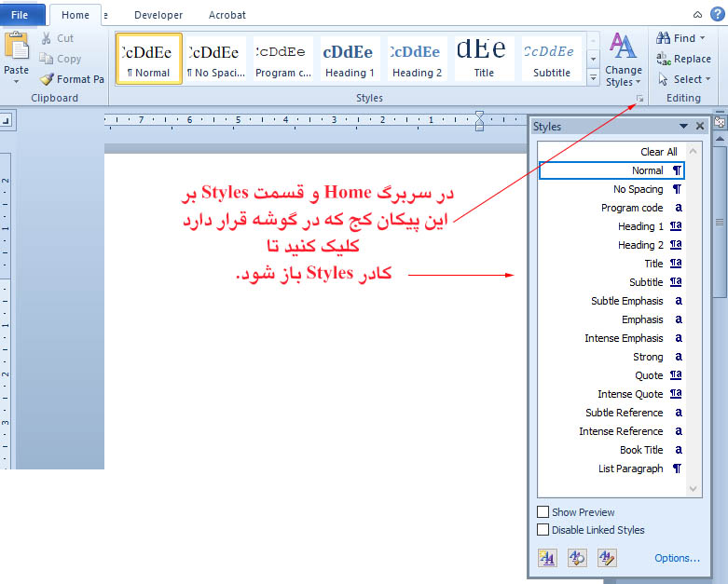Open the Styles dialog launcher arrow
This screenshot has width=728, height=584.
point(640,98)
